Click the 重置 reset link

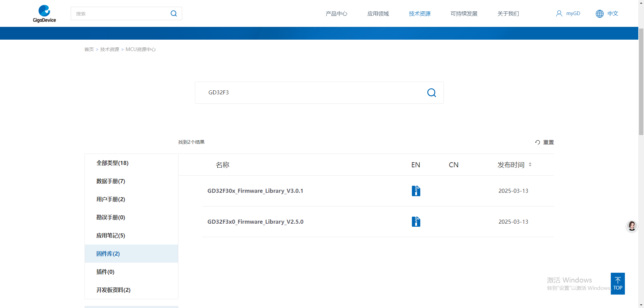548,142
